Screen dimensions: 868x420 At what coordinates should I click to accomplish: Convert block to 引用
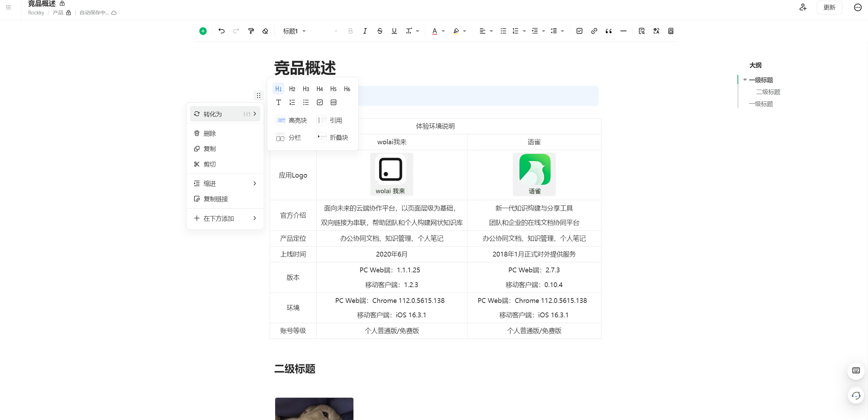tap(330, 120)
